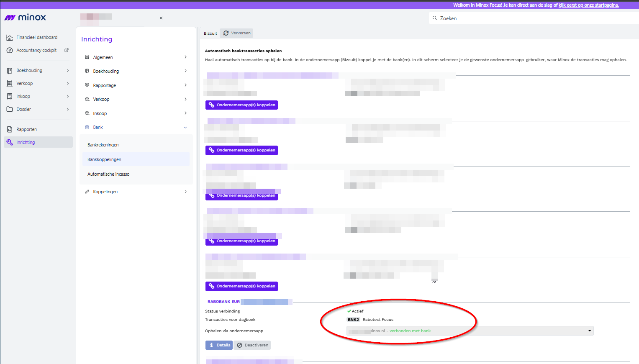Open Bankrekeningen under Bank
Viewport: 639px width, 364px height.
[103, 145]
